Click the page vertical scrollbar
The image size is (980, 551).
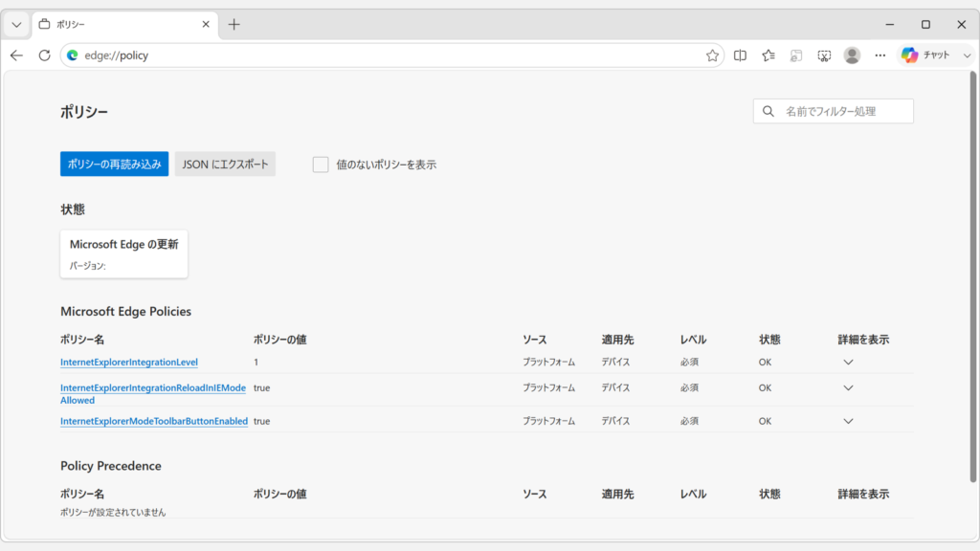(973, 276)
